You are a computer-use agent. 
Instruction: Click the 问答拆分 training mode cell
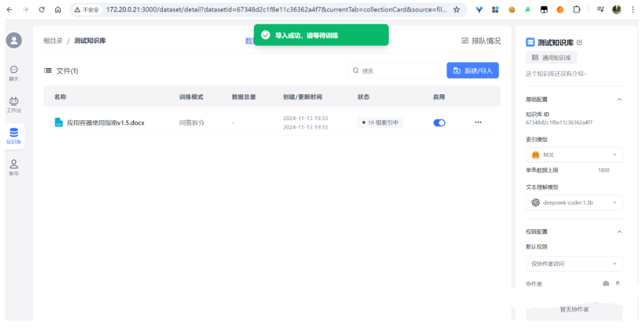(x=191, y=122)
